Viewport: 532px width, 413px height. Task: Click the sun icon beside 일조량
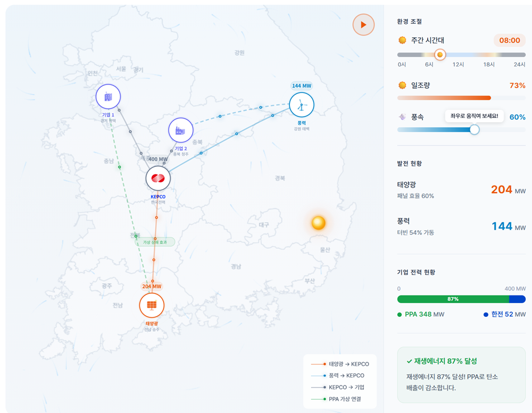[x=402, y=85]
